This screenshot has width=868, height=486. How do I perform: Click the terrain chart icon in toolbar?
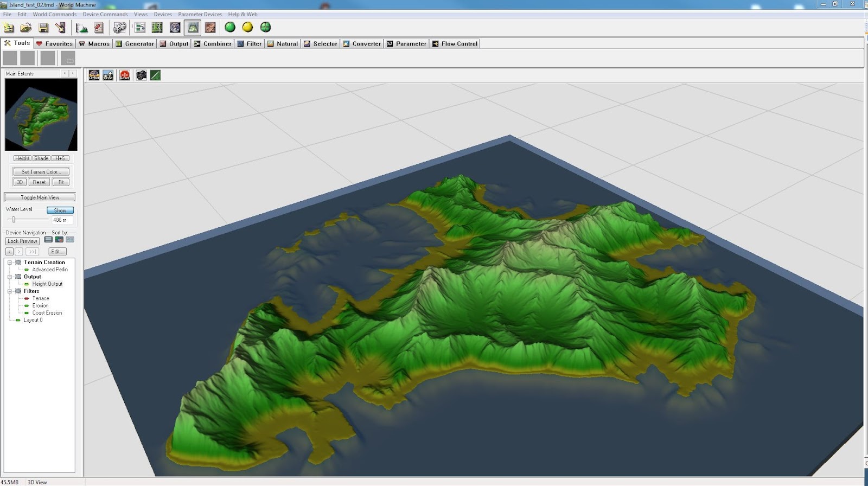coord(81,28)
